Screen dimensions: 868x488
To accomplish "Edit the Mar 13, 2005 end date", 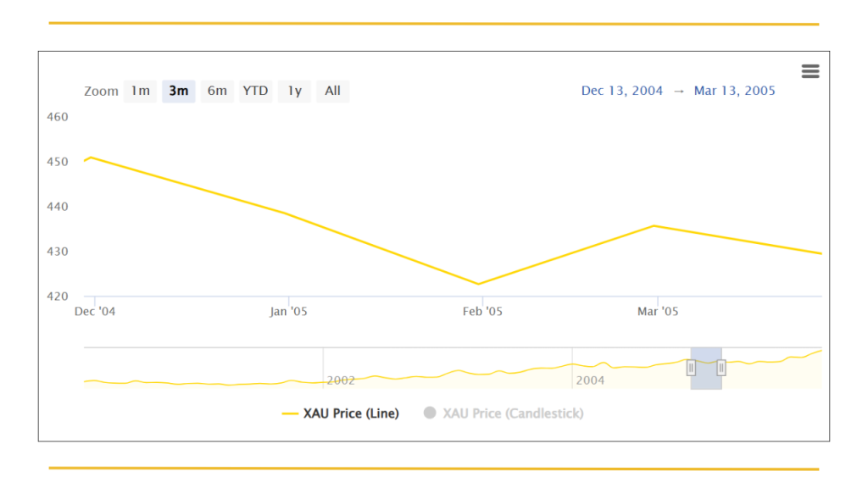I will pos(734,91).
